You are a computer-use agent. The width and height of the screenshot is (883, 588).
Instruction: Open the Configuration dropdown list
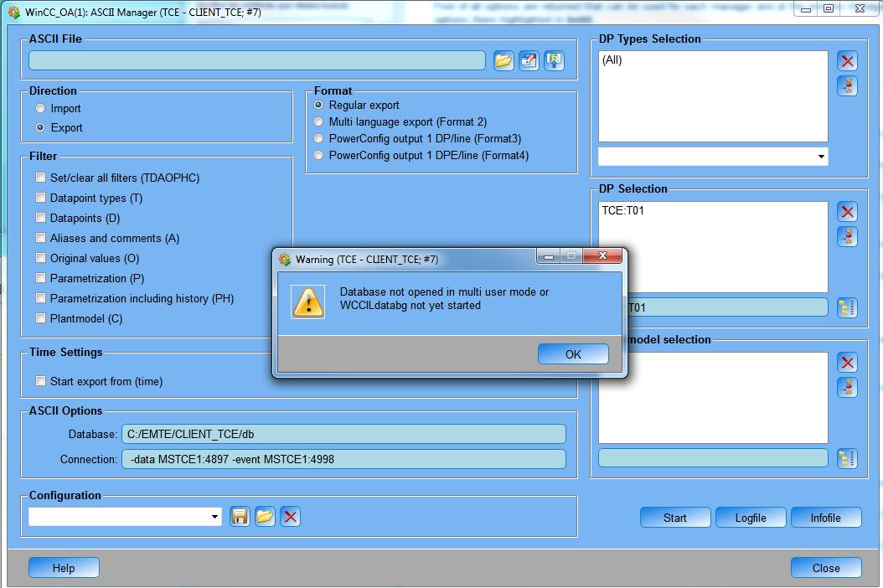(x=214, y=517)
